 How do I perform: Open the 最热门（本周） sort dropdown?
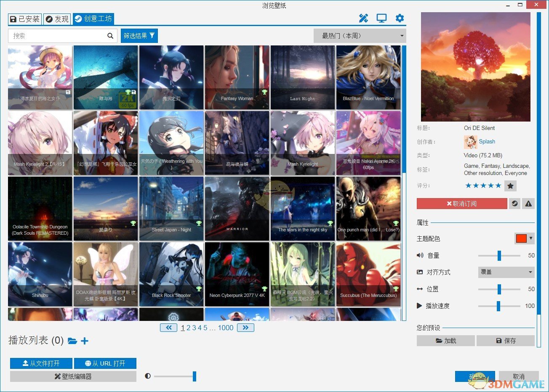(x=359, y=36)
